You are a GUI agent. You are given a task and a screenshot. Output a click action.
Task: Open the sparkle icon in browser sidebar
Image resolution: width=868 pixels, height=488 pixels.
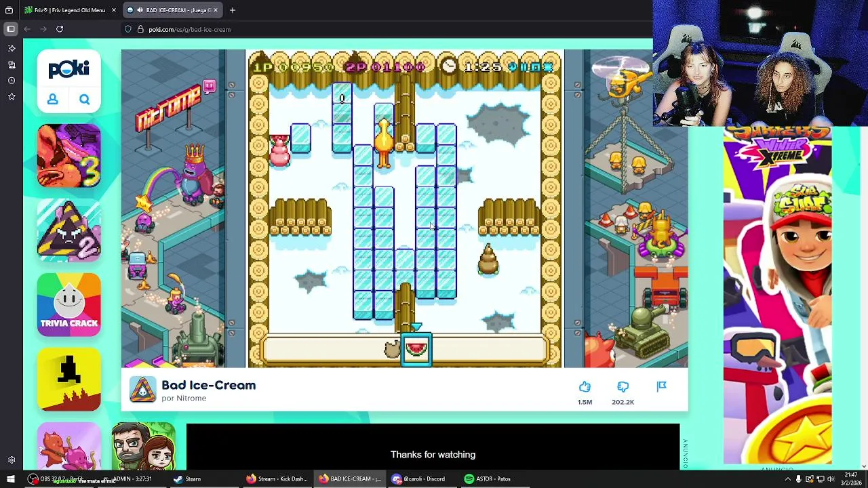click(x=12, y=48)
